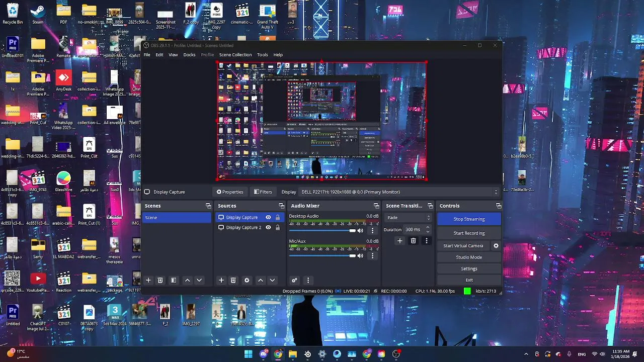Enable Studio Mode
This screenshot has height=362, width=644.
point(469,257)
